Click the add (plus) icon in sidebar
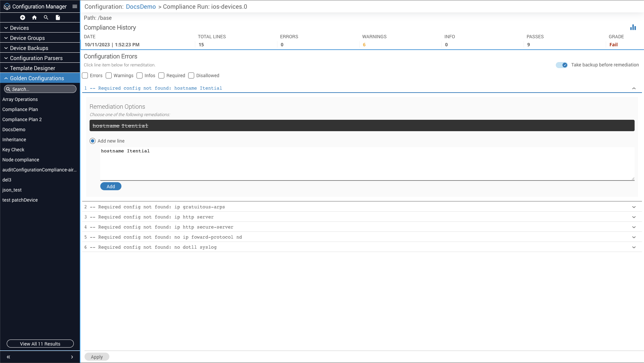Image resolution: width=644 pixels, height=363 pixels. [x=22, y=17]
